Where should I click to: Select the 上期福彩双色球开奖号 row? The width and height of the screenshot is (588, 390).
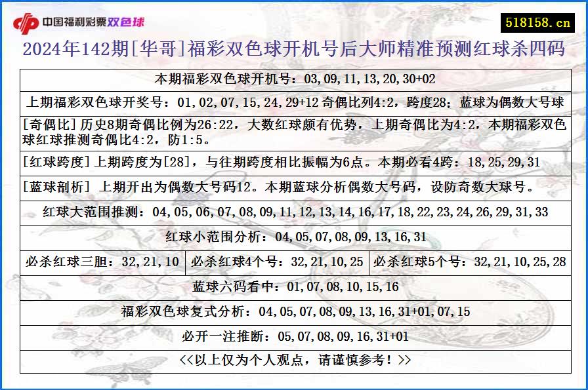(x=294, y=102)
